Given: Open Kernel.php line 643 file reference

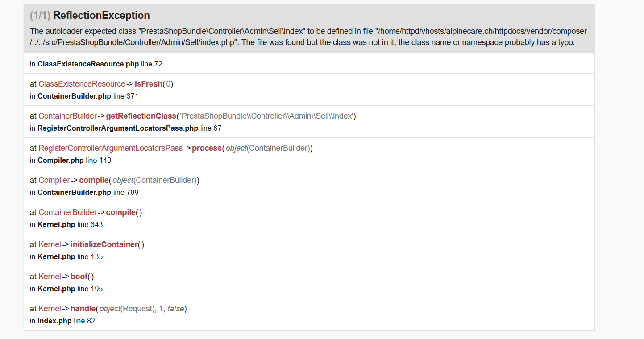Looking at the screenshot, I should (56, 224).
